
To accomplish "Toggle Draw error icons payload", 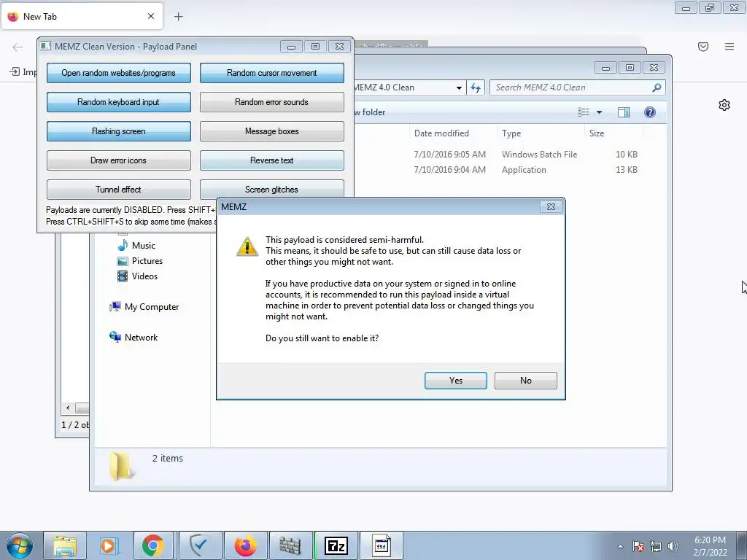I will 119,160.
